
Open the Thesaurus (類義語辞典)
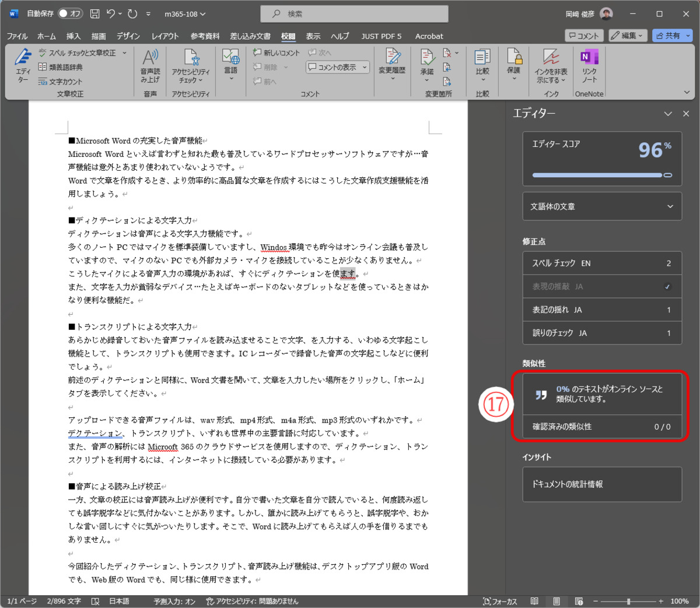pyautogui.click(x=60, y=67)
